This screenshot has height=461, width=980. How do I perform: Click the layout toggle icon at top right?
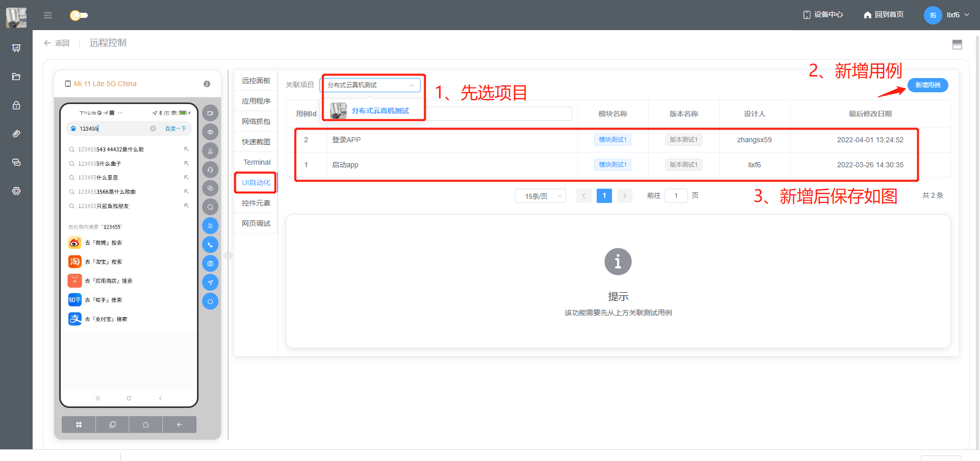tap(957, 44)
